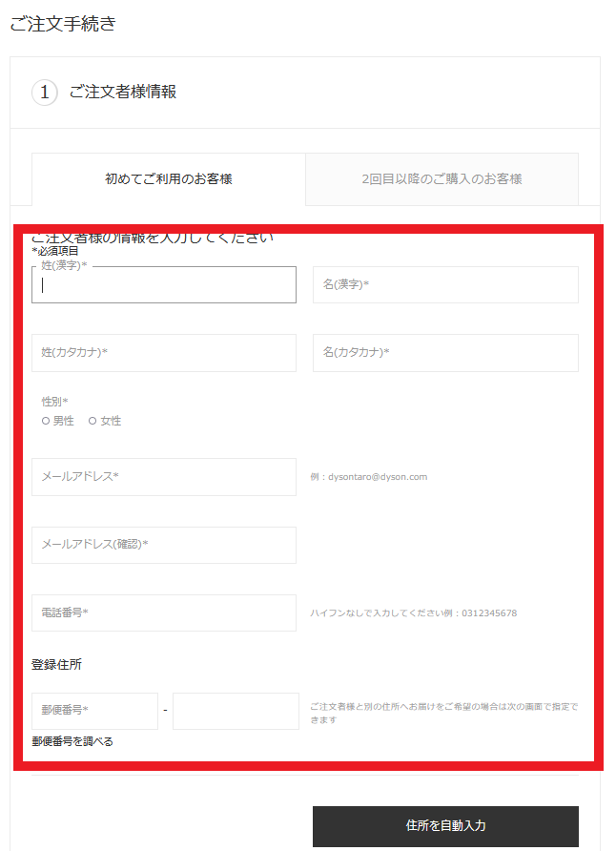Click the 姓(カタカナ) input field
The width and height of the screenshot is (616, 851).
pyautogui.click(x=164, y=353)
